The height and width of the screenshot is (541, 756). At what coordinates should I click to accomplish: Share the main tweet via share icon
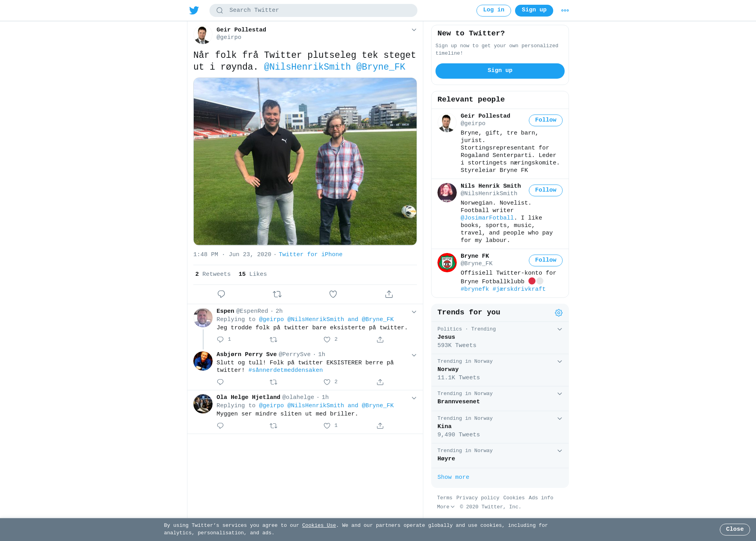tap(389, 294)
